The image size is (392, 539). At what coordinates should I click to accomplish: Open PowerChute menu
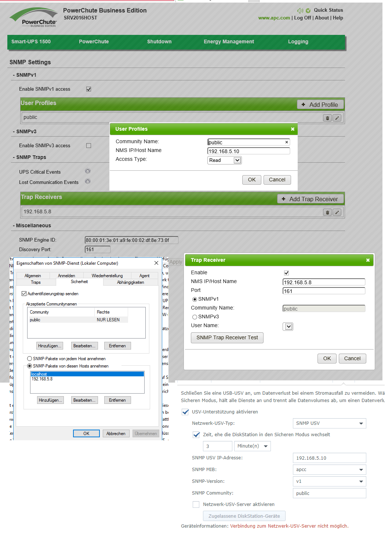click(94, 41)
